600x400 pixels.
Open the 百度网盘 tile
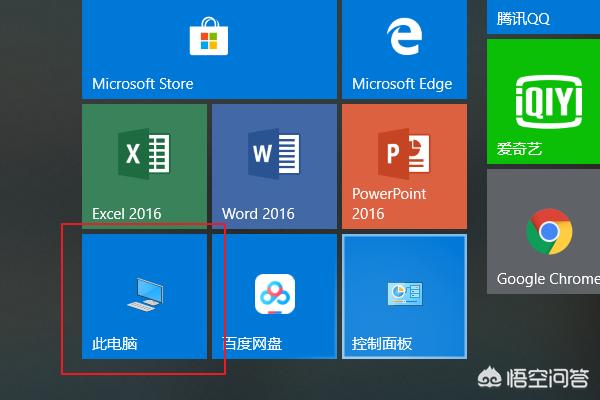(274, 297)
